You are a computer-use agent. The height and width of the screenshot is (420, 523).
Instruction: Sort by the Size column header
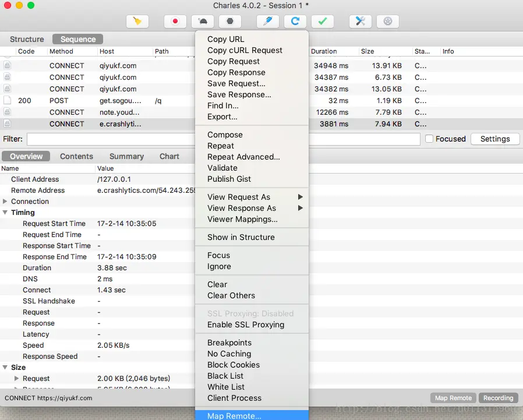pos(386,51)
